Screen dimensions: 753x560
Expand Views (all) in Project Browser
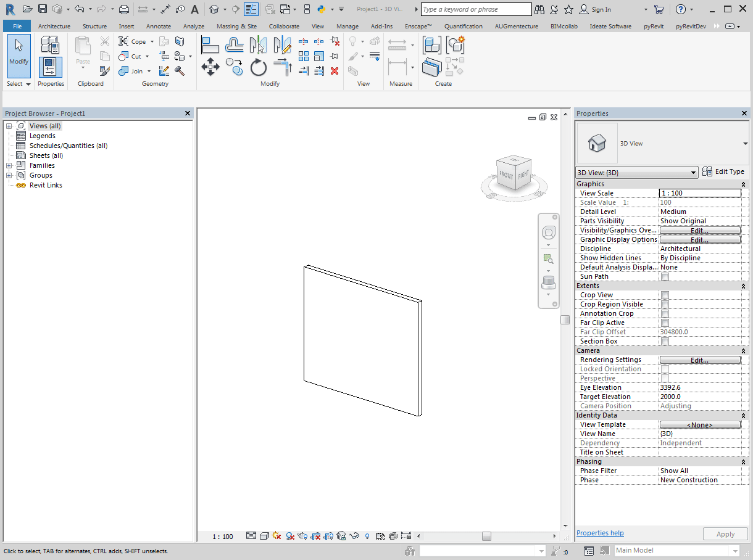click(9, 125)
